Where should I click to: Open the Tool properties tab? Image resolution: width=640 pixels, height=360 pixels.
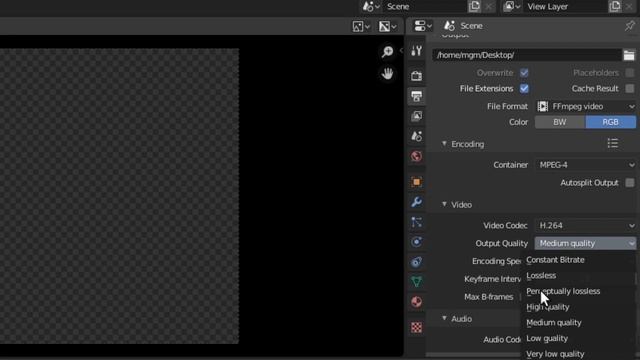coord(416,51)
